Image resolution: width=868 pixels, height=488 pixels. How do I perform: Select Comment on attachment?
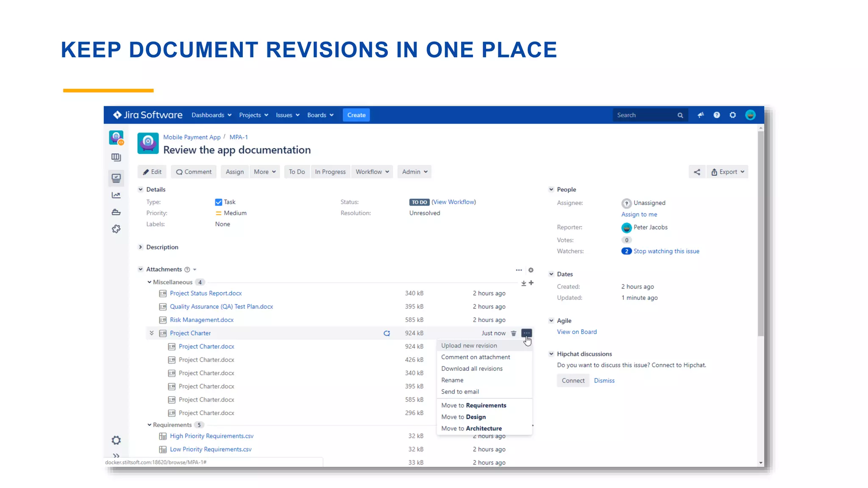484,357
